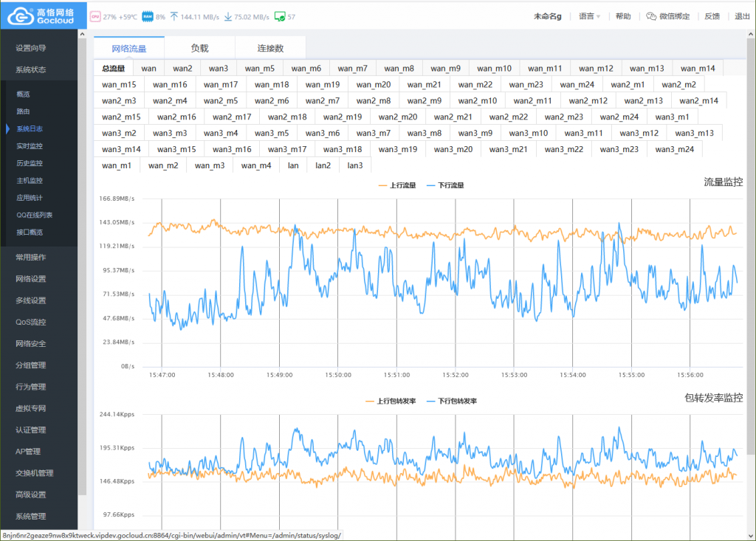Select the lan interface tab
The width and height of the screenshot is (756, 541).
coord(293,165)
